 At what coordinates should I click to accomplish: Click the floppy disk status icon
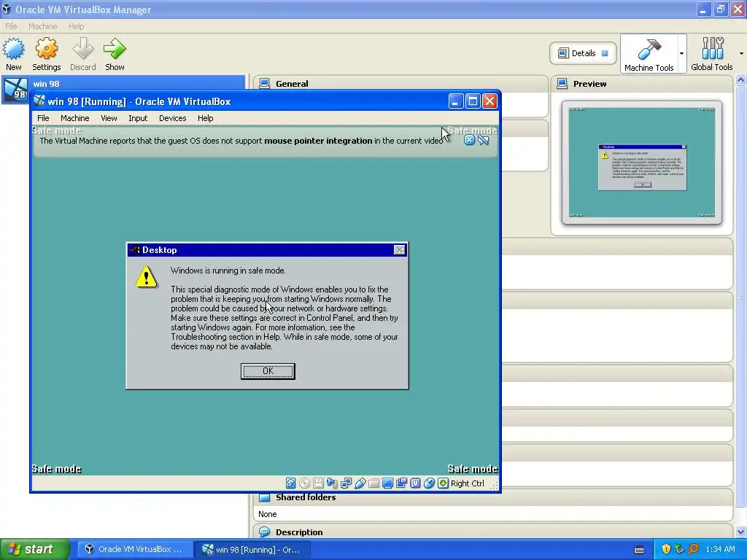[318, 483]
